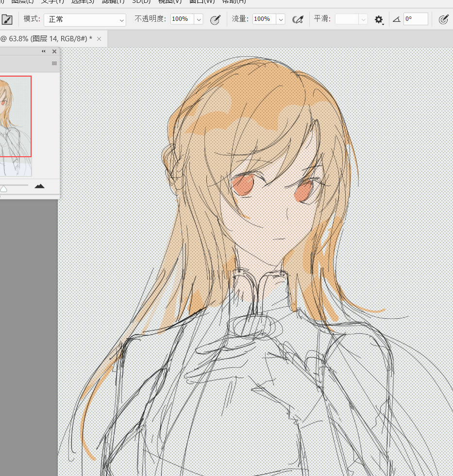Open the brush settings panel icon
This screenshot has height=476, width=453.
[x=7, y=20]
